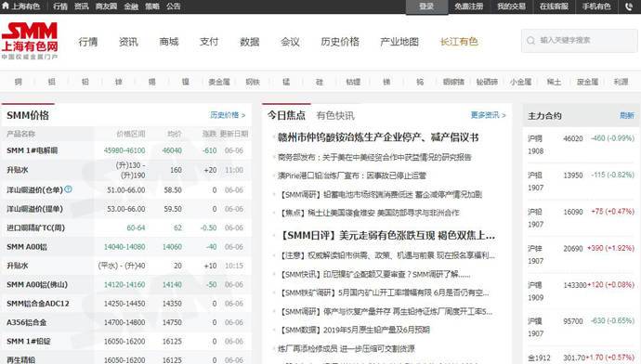The height and width of the screenshot is (364, 641).
Task: Select 贵金属 in the metals category bar
Action: click(x=219, y=82)
